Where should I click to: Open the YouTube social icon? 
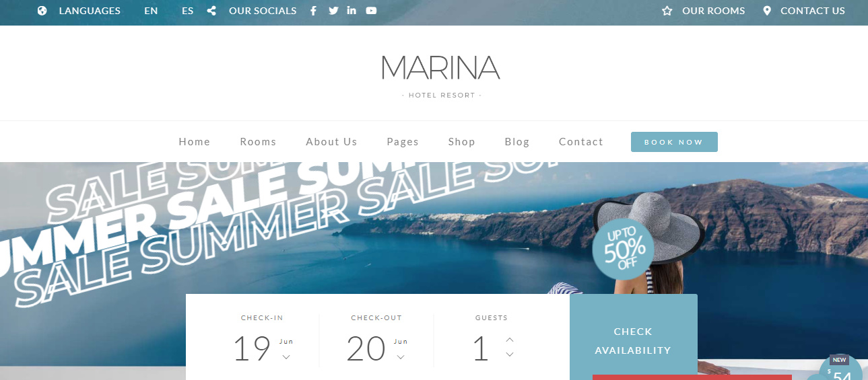[371, 11]
